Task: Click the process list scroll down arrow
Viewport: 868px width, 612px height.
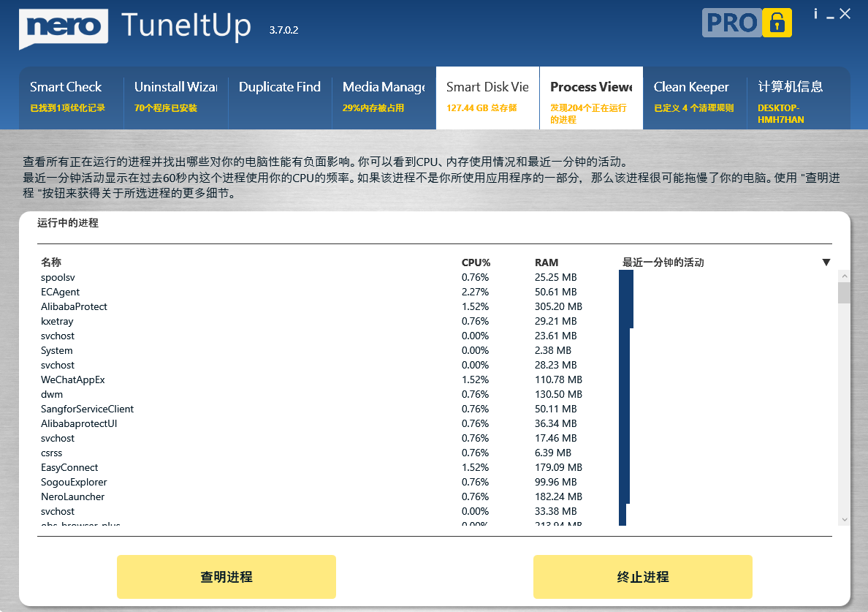Action: click(844, 520)
